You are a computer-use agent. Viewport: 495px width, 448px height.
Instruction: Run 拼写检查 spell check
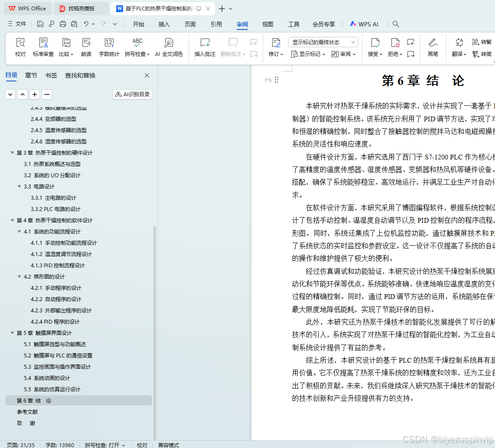coord(137,47)
